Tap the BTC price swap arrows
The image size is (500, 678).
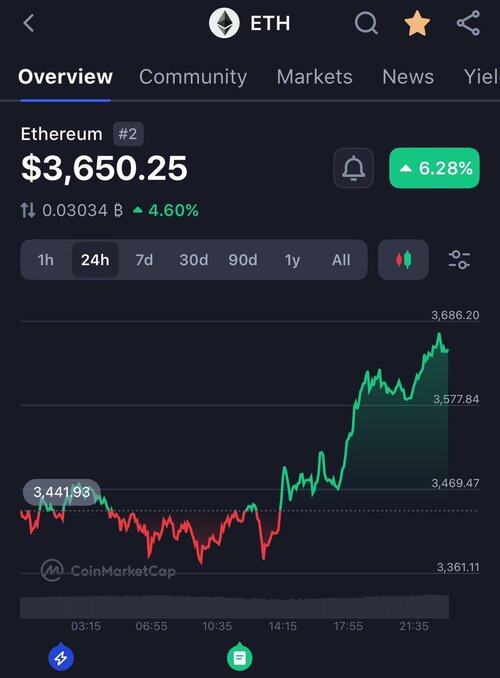28,211
